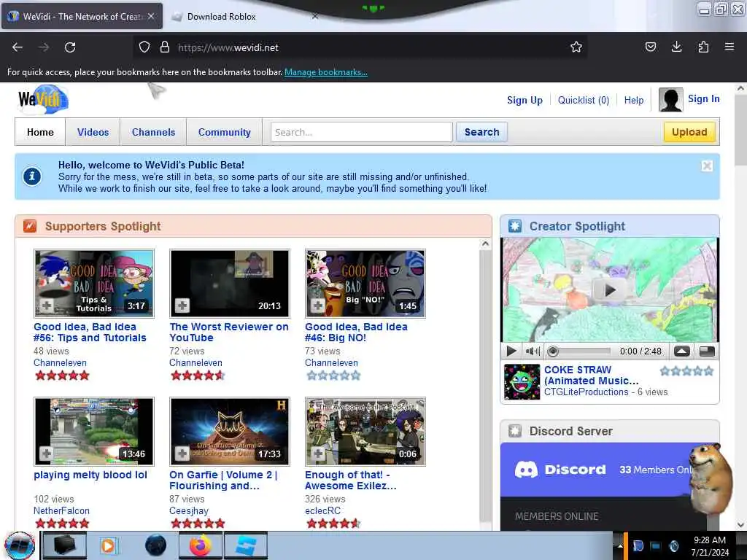747x560 pixels.
Task: Click the Sign In link
Action: click(704, 98)
